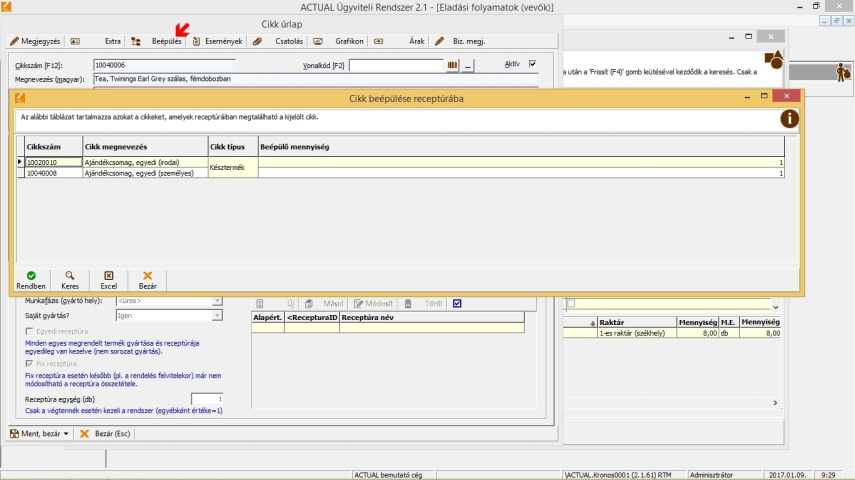This screenshot has height=480, width=855.
Task: Click the Receptúra egység (db) input field
Action: point(206,399)
